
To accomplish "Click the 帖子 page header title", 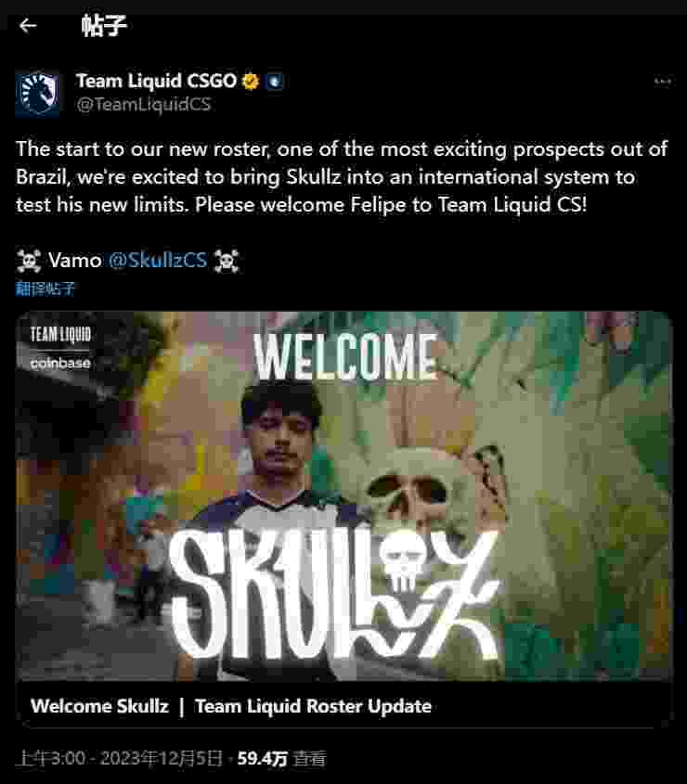I will coord(104,25).
